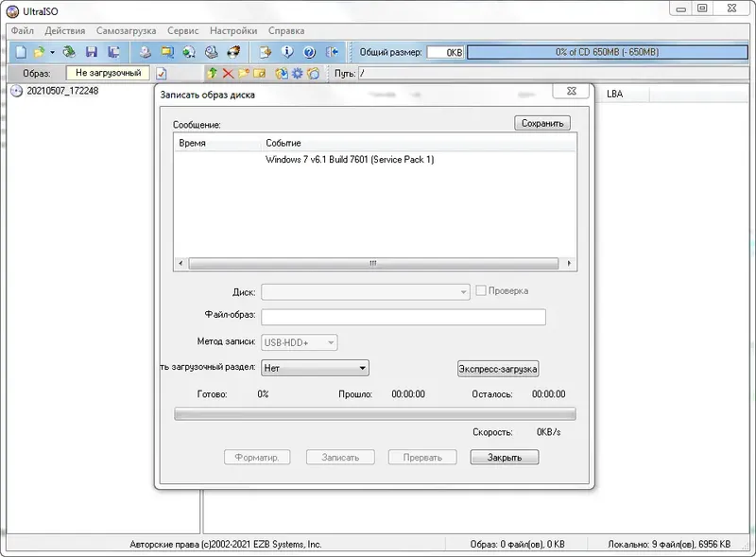Click the Записать button
The height and width of the screenshot is (557, 756).
340,457
